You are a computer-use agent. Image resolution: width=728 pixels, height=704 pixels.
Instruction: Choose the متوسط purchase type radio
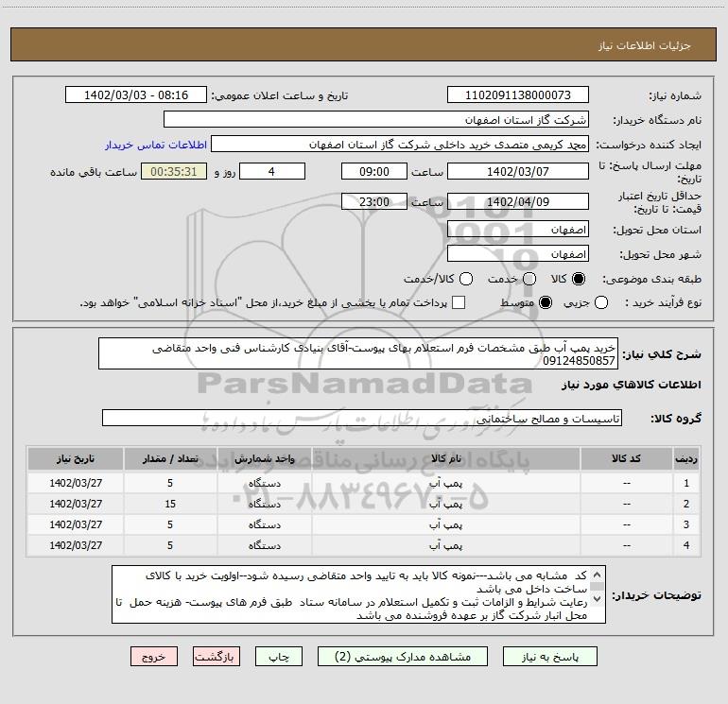(x=546, y=302)
